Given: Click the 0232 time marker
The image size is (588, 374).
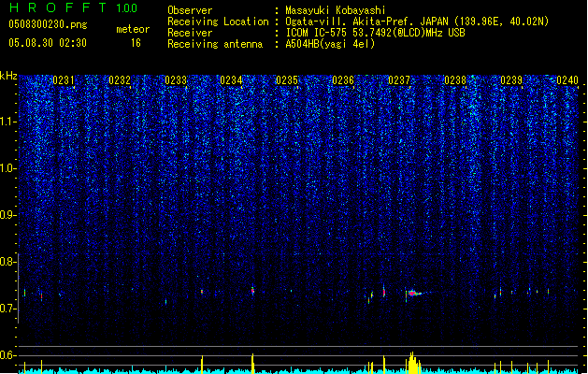Looking at the screenshot, I should click(x=120, y=80).
